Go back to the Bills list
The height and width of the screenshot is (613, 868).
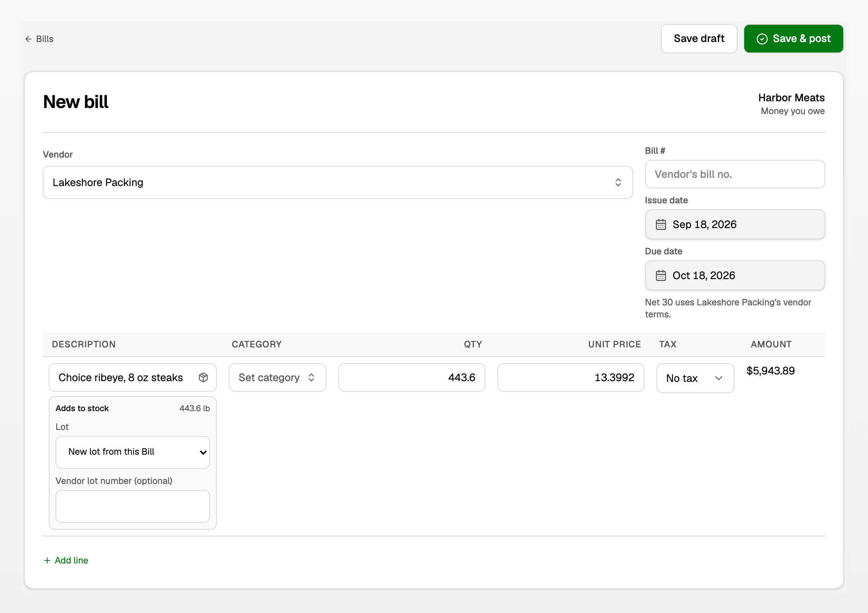click(x=39, y=39)
